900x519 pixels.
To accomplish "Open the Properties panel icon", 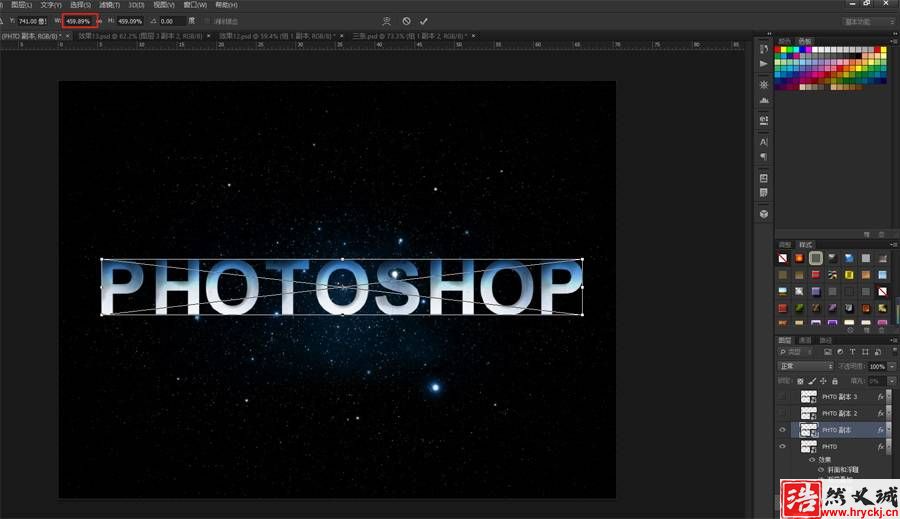I will (763, 120).
